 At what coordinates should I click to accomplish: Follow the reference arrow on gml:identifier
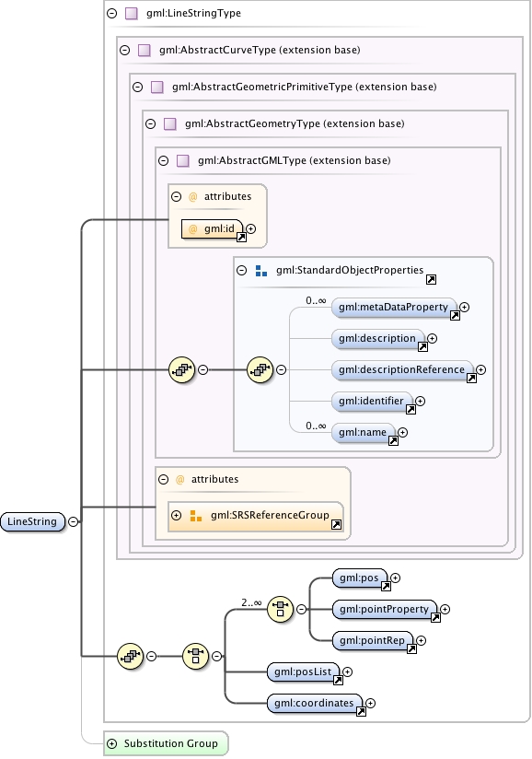point(411,410)
